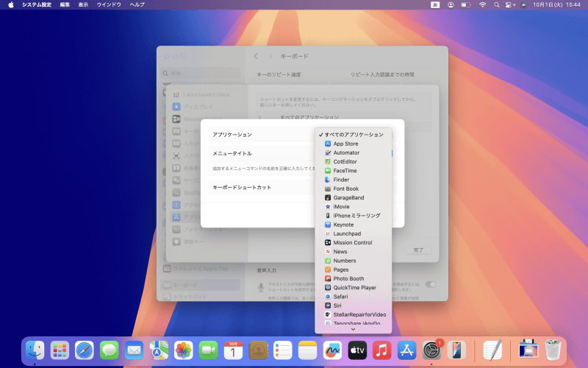Select News in the application list

point(354,252)
